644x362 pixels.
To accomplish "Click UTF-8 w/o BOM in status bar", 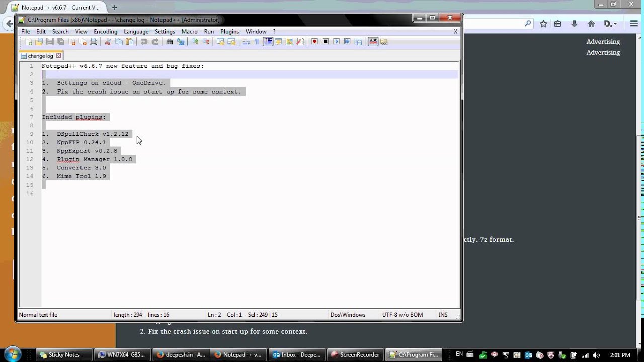I will click(403, 315).
